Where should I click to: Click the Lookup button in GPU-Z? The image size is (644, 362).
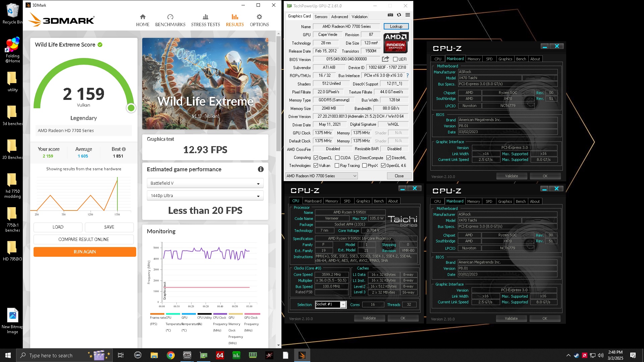(396, 26)
